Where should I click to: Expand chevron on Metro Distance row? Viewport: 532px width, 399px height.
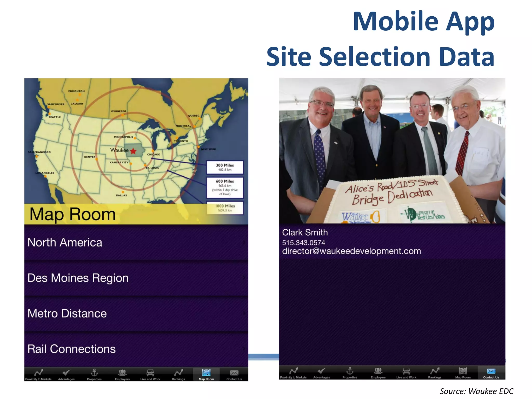tap(244, 314)
